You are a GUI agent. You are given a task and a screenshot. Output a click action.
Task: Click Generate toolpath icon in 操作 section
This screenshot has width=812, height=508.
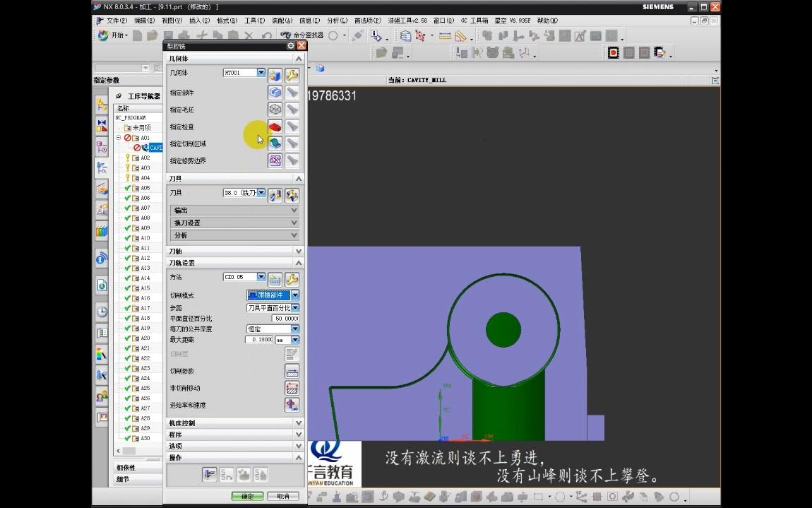pos(210,474)
